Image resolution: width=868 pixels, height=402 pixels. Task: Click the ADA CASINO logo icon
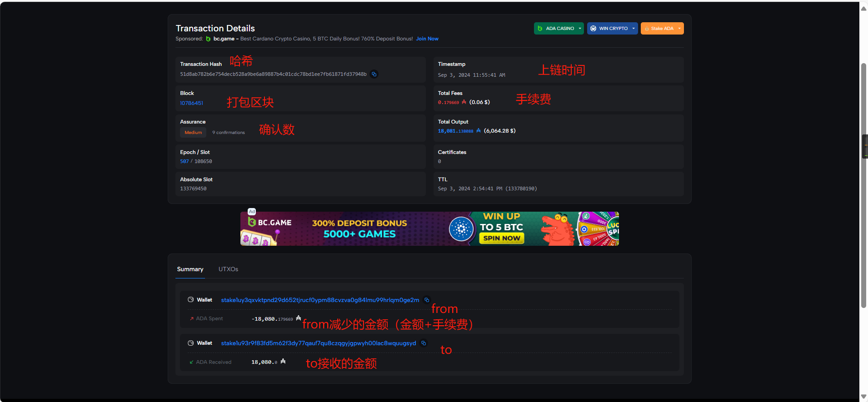540,28
